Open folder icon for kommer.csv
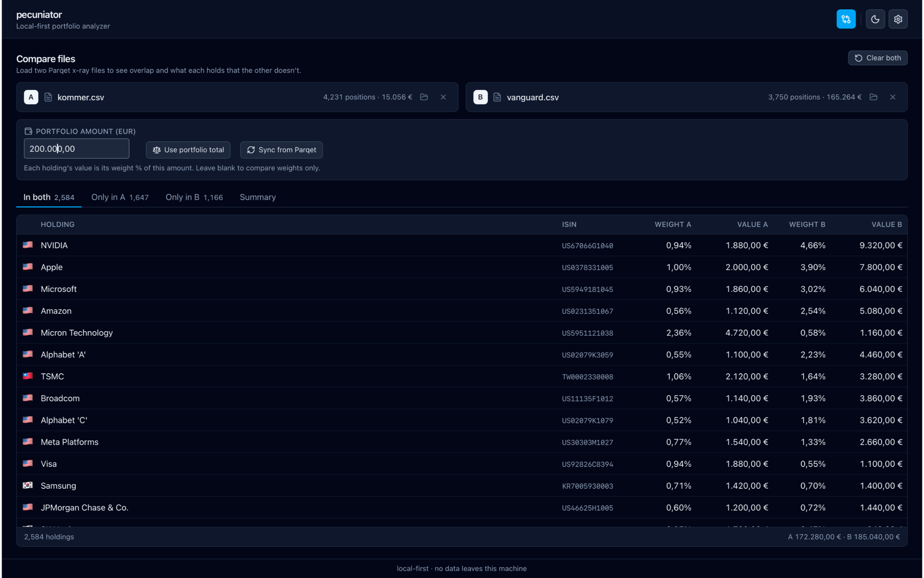 (x=424, y=97)
